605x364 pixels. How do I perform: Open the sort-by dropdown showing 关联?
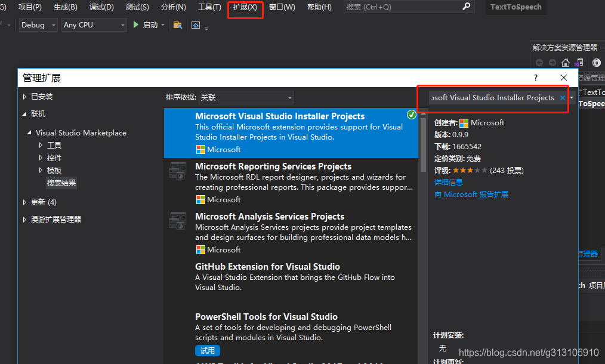pyautogui.click(x=246, y=98)
